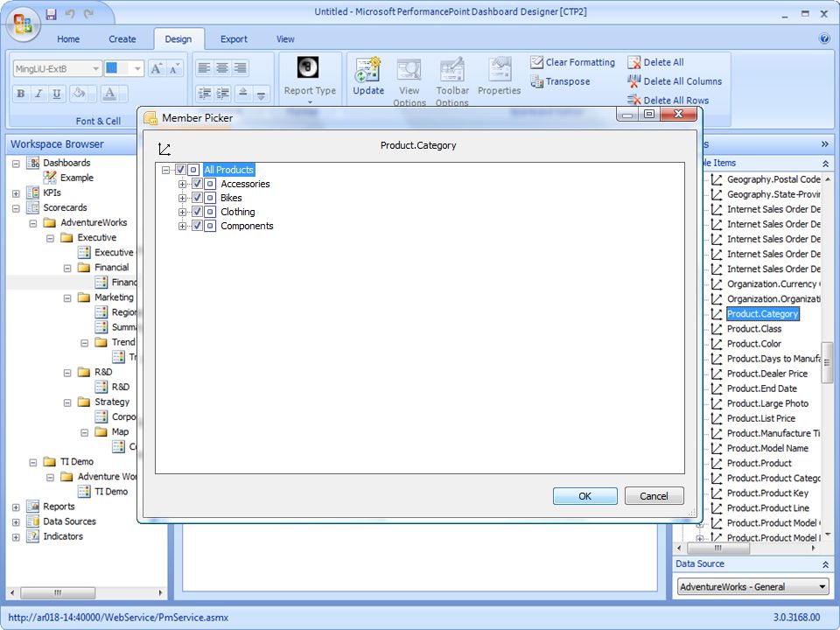Select the Example dashboard

click(77, 178)
